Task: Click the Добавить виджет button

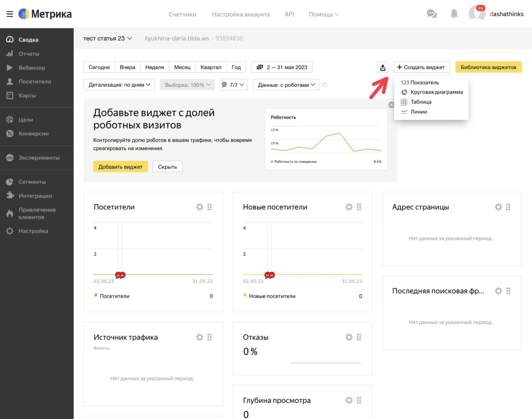Action: coord(121,166)
